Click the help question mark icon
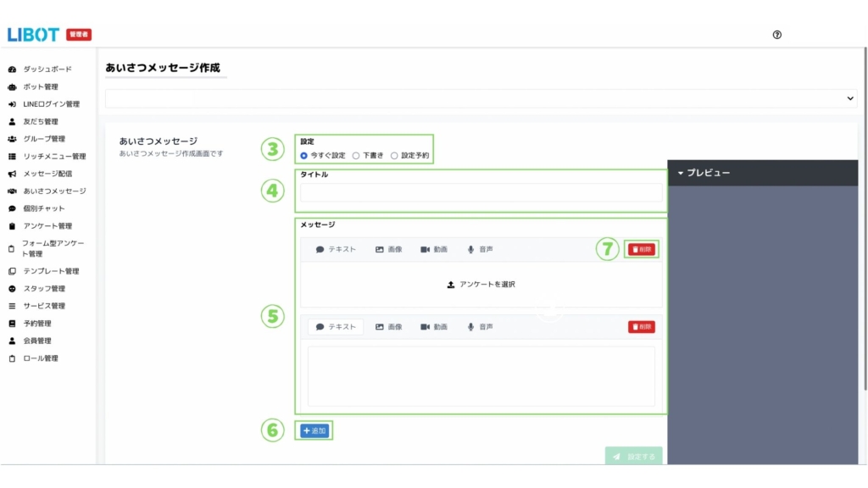Screen dimensions: 868x488 coord(777,35)
